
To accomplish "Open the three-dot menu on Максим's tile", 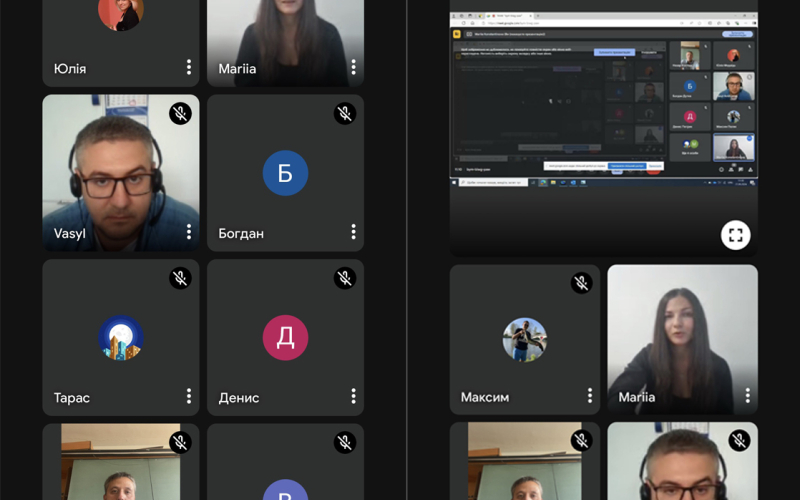I will coord(590,395).
